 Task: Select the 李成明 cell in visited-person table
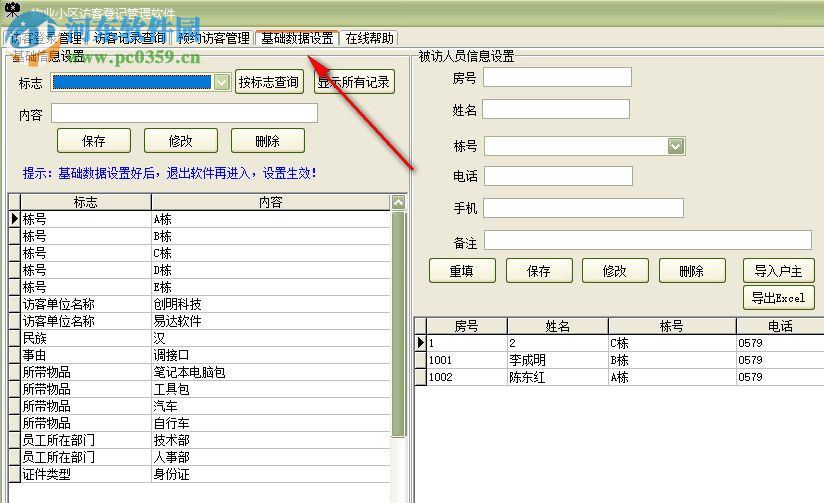(558, 360)
